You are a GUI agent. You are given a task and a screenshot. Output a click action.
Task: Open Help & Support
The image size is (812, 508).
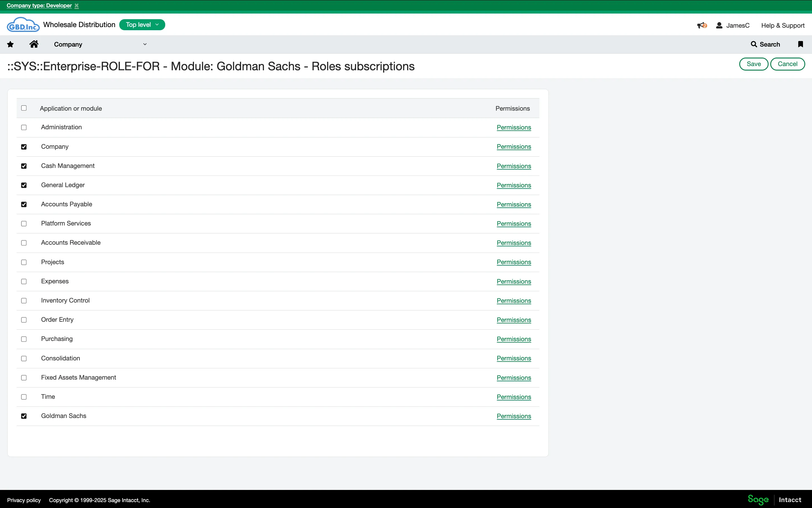[x=783, y=25]
